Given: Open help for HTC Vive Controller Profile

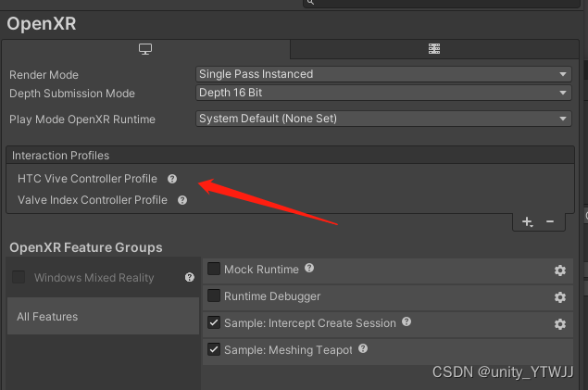Looking at the screenshot, I should pos(172,179).
